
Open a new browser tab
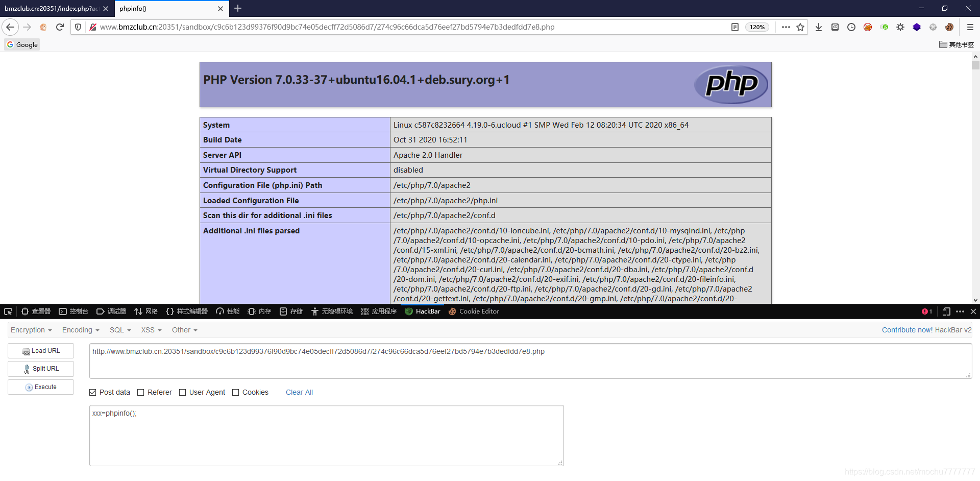coord(238,9)
